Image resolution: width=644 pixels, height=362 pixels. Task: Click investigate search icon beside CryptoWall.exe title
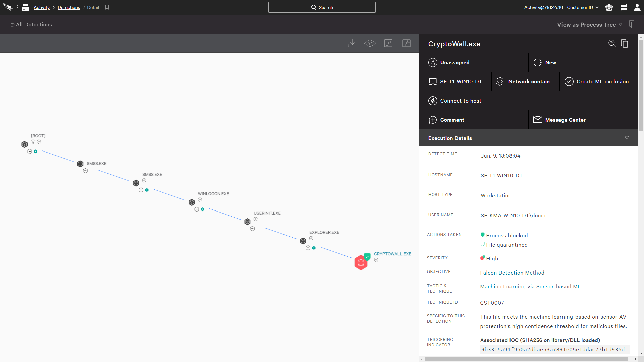tap(612, 44)
